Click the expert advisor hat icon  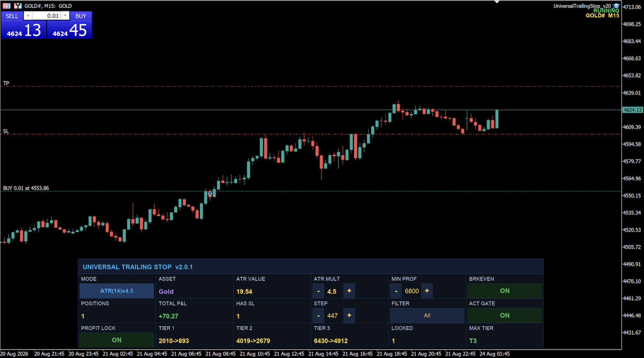pyautogui.click(x=616, y=6)
